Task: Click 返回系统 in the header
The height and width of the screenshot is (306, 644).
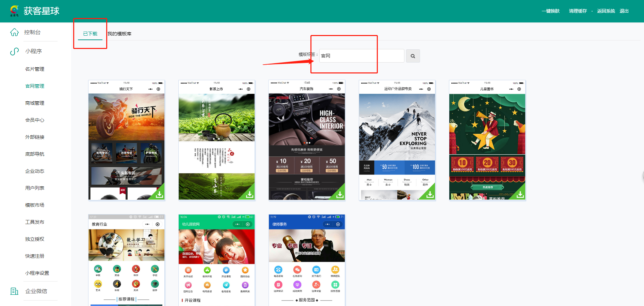Action: (606, 11)
